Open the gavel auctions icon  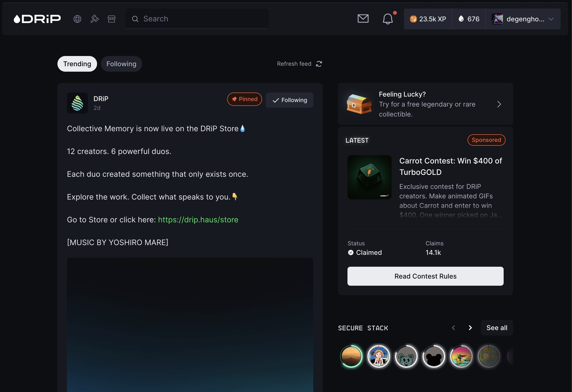coord(94,19)
